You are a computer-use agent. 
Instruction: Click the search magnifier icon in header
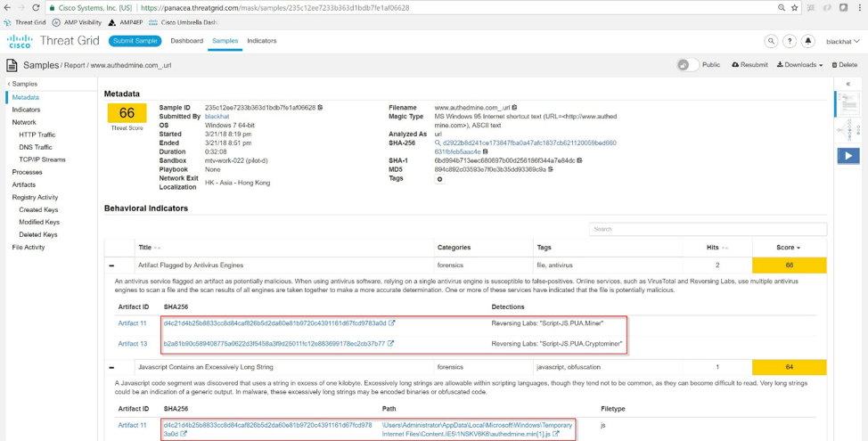pos(771,41)
